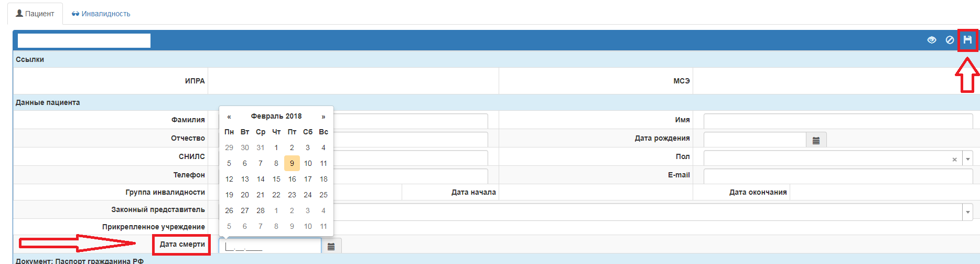
Task: Click the Дата рождения input field
Action: [755, 140]
